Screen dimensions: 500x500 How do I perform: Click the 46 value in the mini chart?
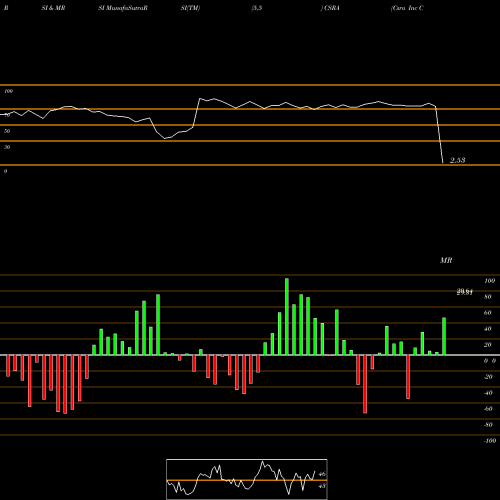[x=322, y=474]
